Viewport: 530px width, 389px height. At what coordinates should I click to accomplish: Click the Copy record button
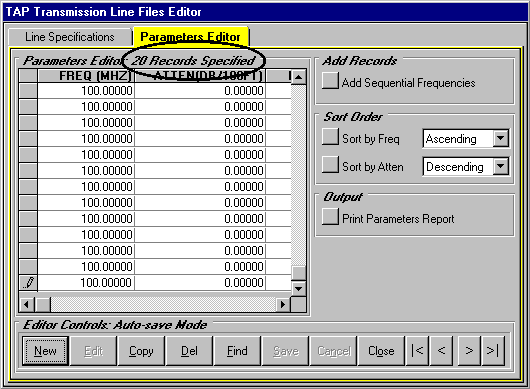tap(141, 351)
